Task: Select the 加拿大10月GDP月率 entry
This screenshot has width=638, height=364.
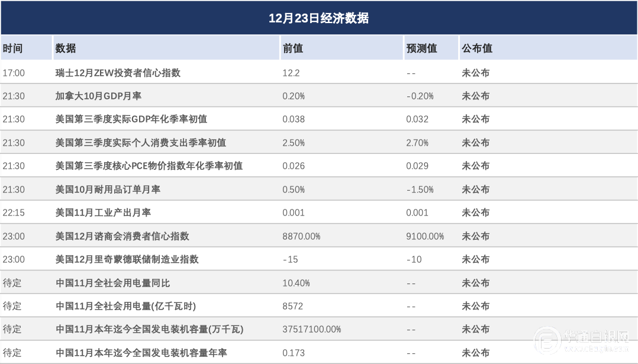Action: click(98, 96)
